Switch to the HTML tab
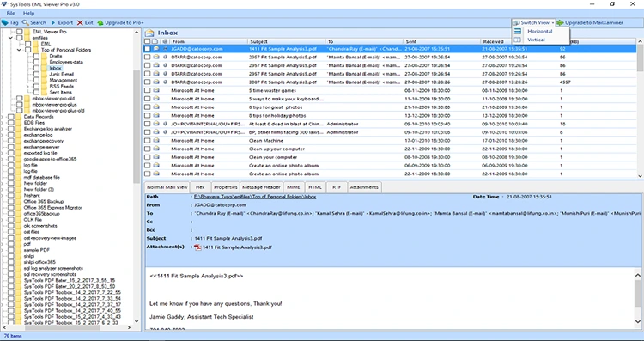644x341 pixels. (x=315, y=187)
